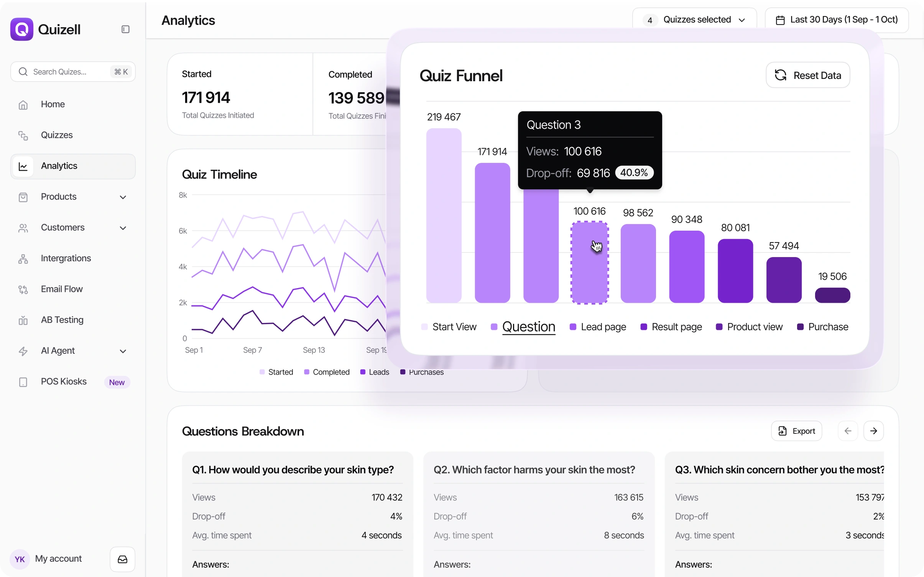This screenshot has width=924, height=577.
Task: Collapse the sidebar panel icon
Action: (125, 30)
